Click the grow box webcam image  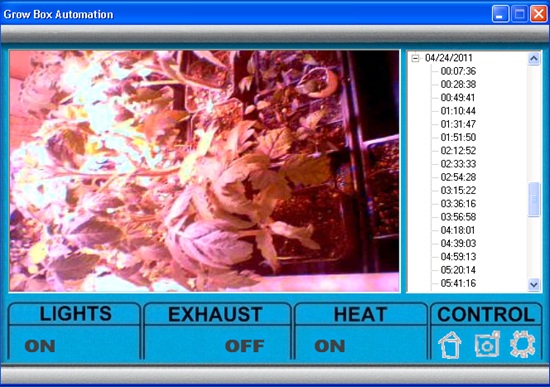click(204, 171)
